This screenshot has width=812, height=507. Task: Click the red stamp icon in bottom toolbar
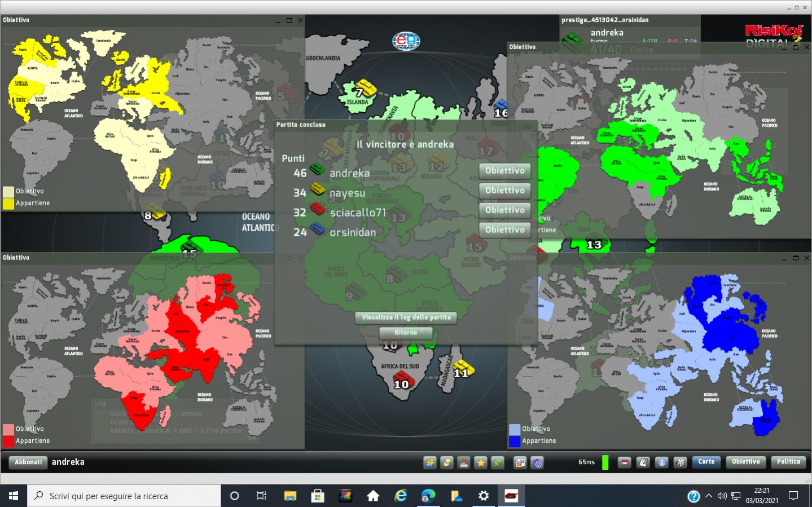pos(464,463)
